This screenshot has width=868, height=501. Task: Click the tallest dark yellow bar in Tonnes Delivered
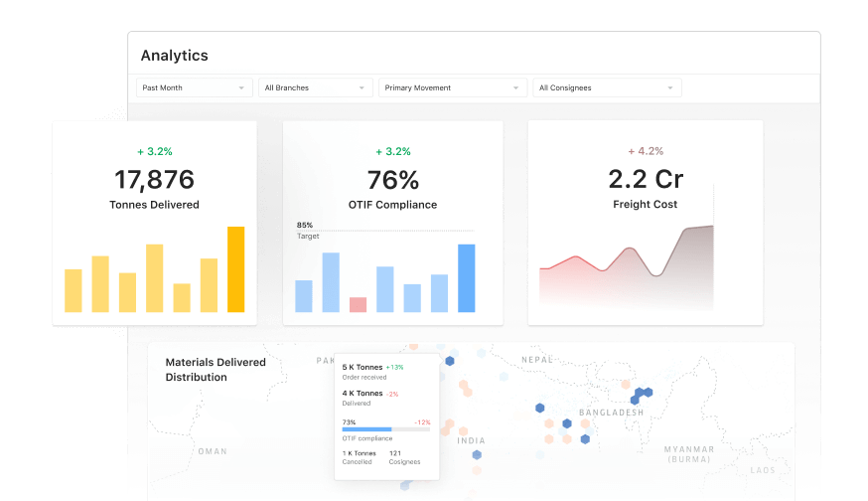tap(235, 269)
